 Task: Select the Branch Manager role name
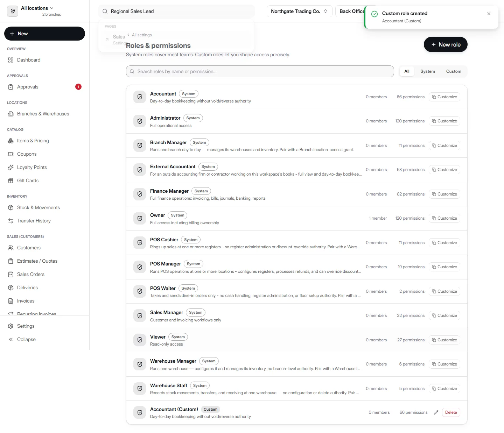(x=168, y=143)
